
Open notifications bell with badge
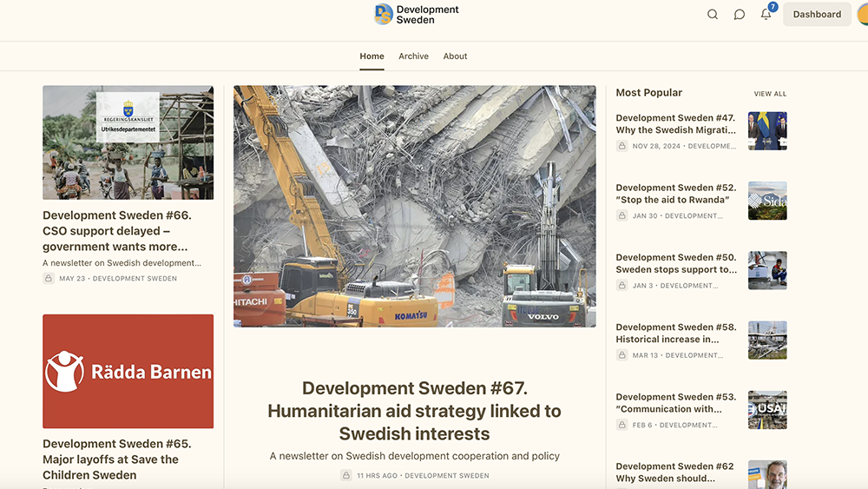(766, 15)
